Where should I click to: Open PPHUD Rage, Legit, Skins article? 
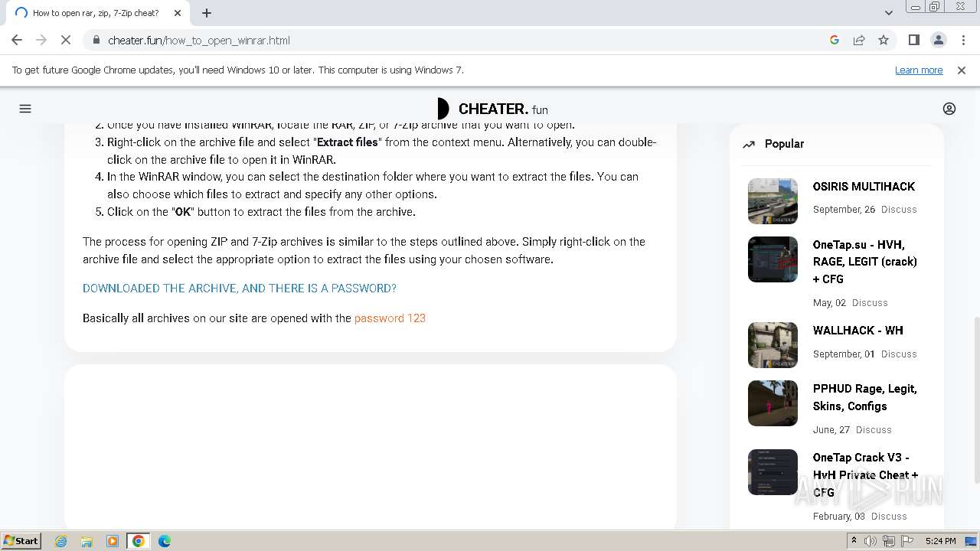click(865, 397)
